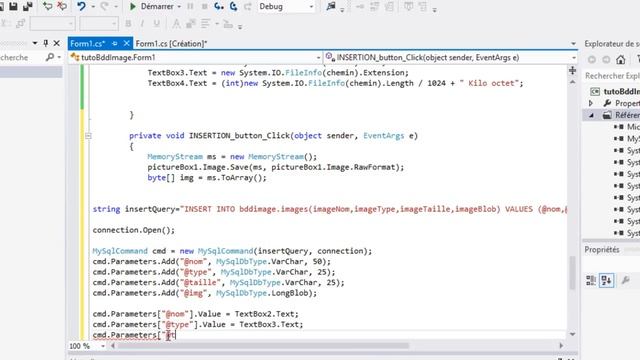Select the Mic... reference under Références
640x360 pixels.
click(633, 127)
